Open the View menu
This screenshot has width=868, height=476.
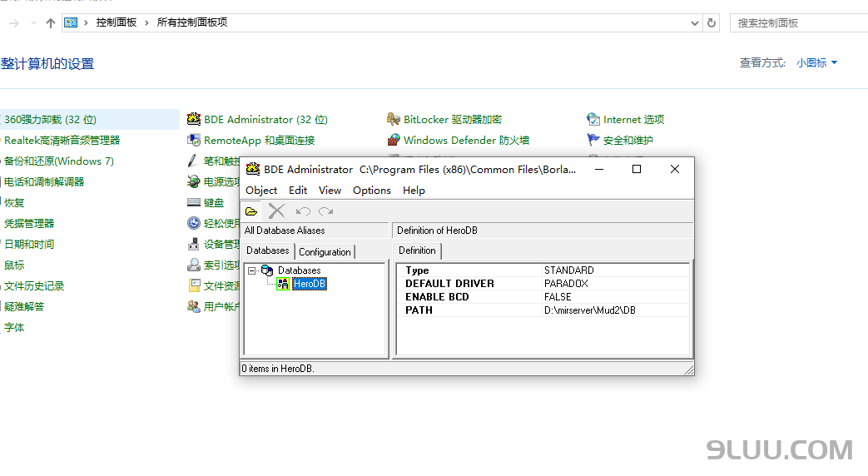[330, 191]
